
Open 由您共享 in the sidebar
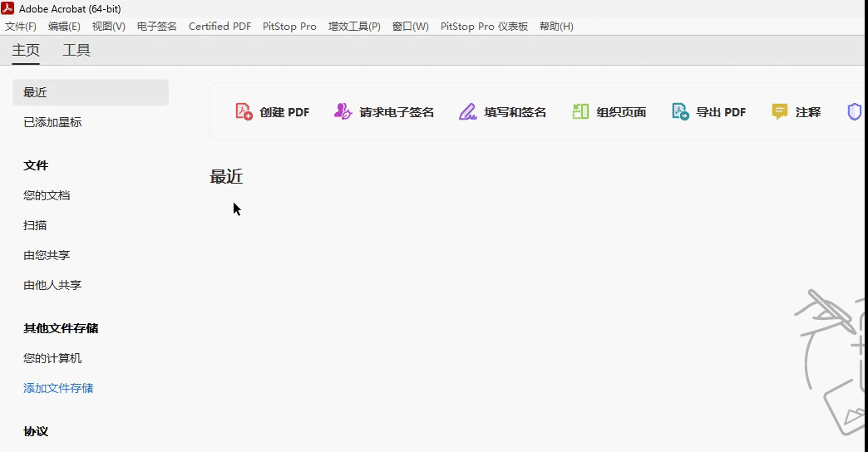pos(47,255)
